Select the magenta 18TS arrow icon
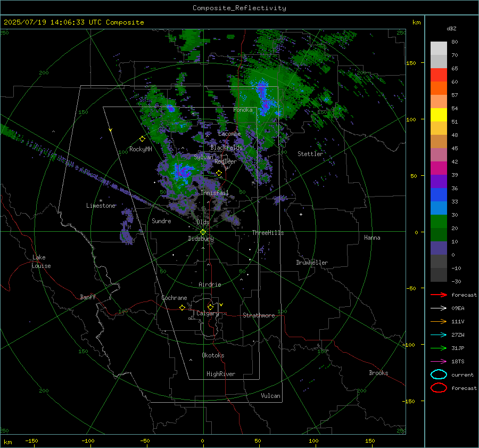 click(439, 362)
